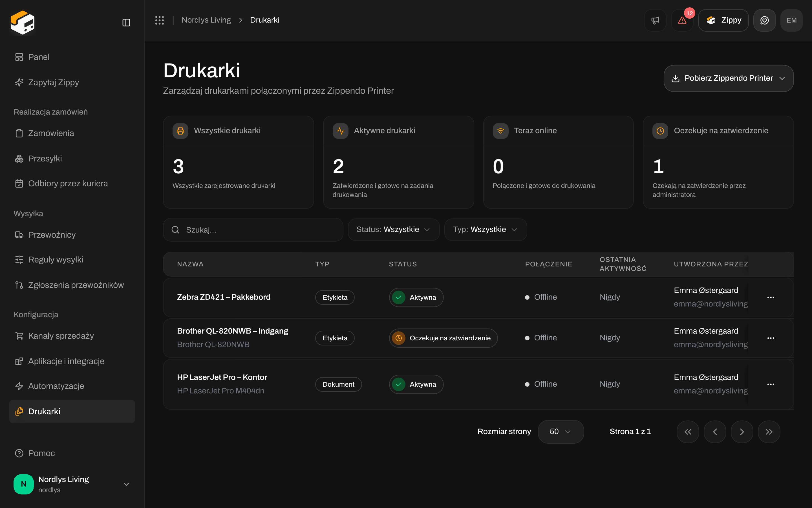Click Drukarki breadcrumb

[x=265, y=20]
